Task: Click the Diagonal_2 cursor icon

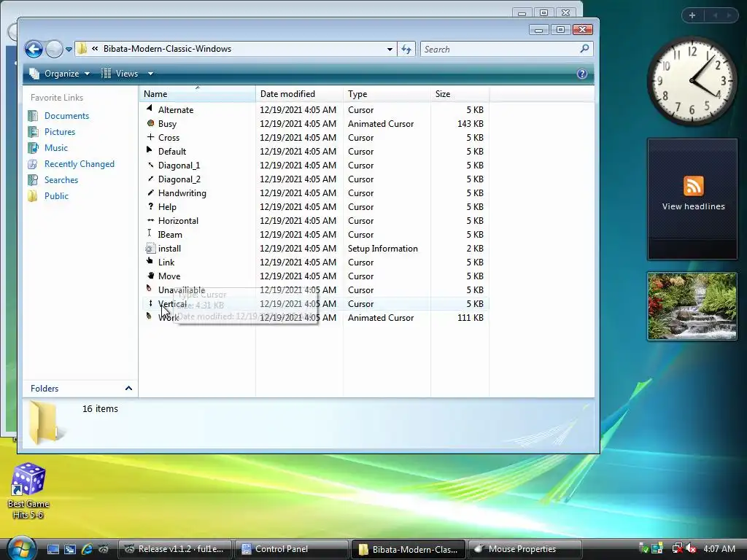Action: tap(150, 179)
